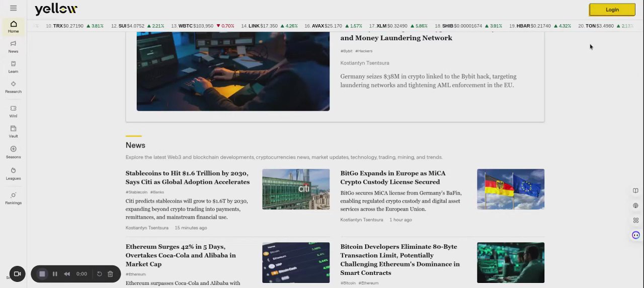Click the #Ethereum tag under Ethereum Surges
The width and height of the screenshot is (644, 288).
[x=136, y=274]
